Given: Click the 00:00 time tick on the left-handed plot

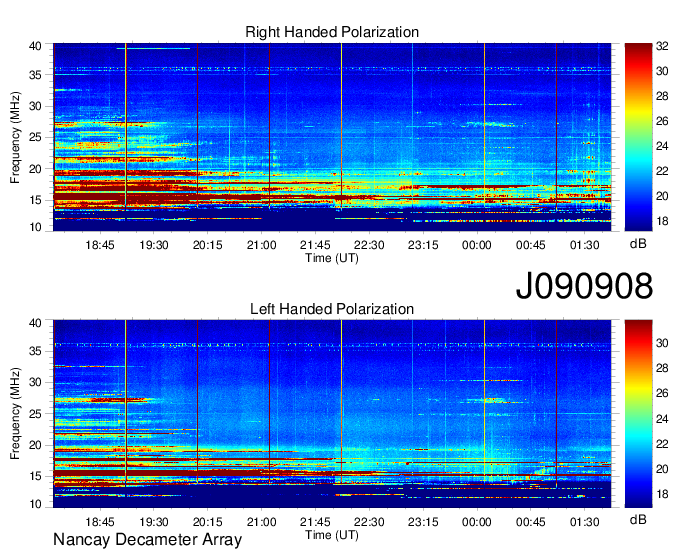Looking at the screenshot, I should pos(477,522).
